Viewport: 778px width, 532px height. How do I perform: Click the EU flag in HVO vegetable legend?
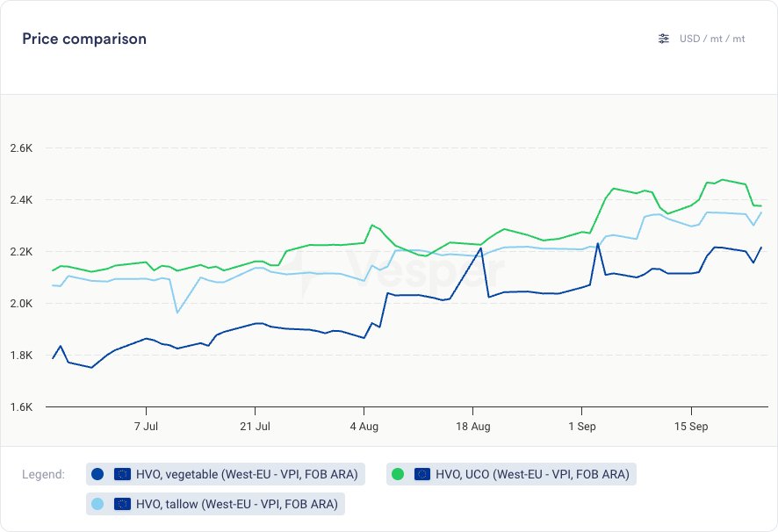(123, 474)
